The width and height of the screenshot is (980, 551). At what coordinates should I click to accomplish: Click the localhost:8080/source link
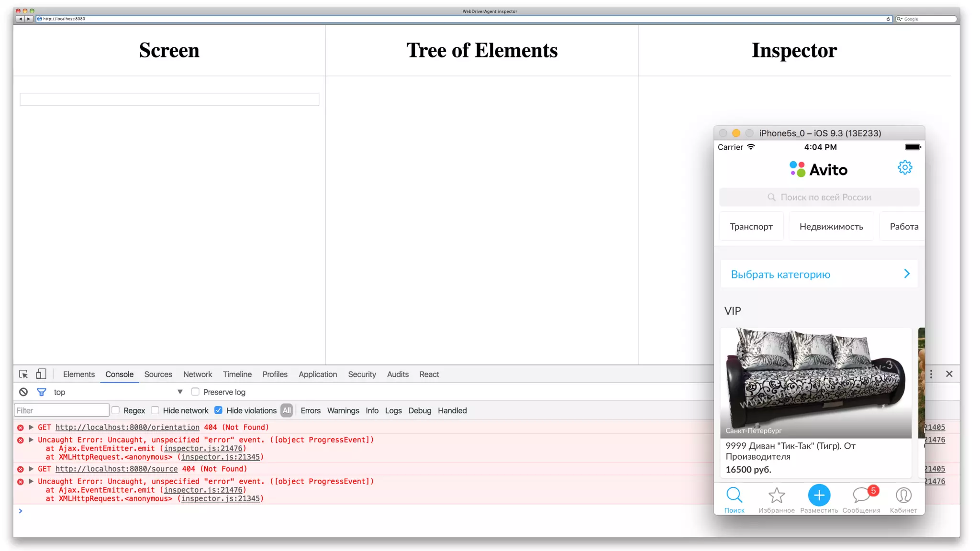(116, 469)
